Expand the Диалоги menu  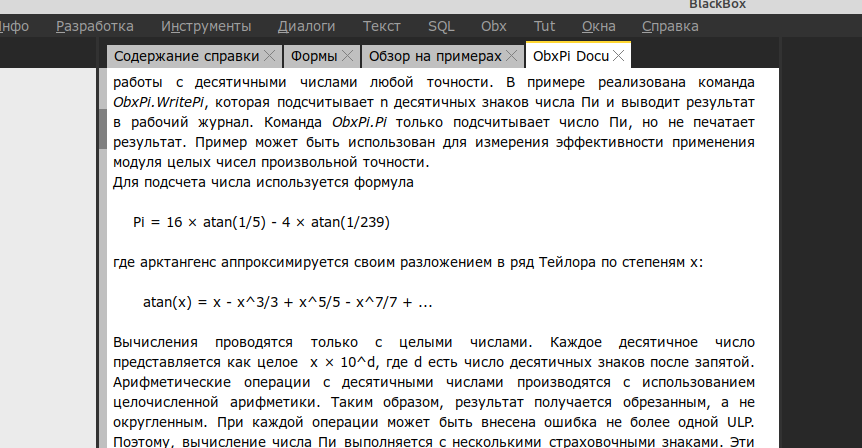coord(307,25)
